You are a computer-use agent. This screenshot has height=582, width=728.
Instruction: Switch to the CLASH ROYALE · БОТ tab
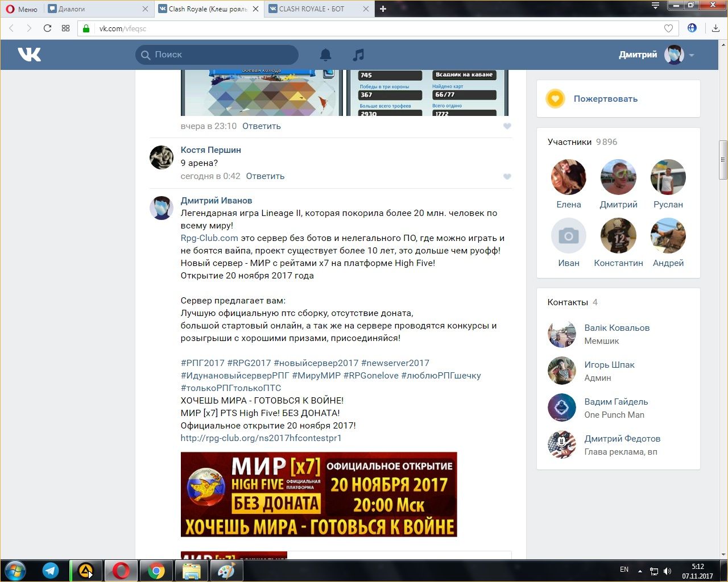[318, 9]
